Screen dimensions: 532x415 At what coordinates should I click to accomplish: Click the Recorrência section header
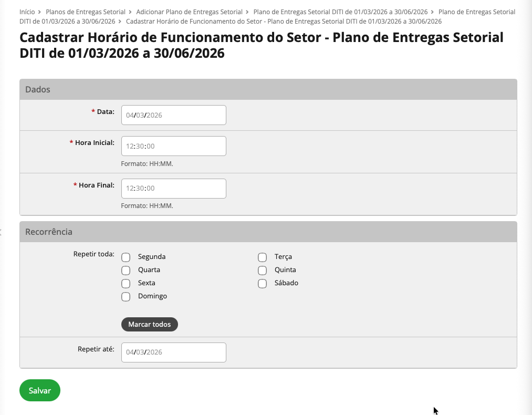click(268, 232)
